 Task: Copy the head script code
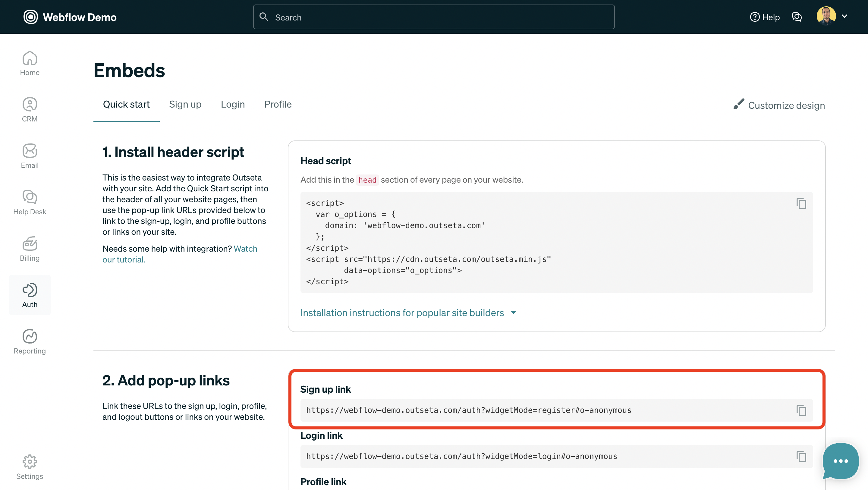tap(801, 203)
